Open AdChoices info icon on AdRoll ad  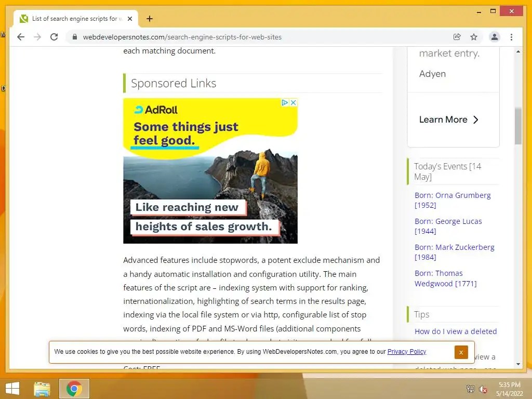click(x=285, y=102)
